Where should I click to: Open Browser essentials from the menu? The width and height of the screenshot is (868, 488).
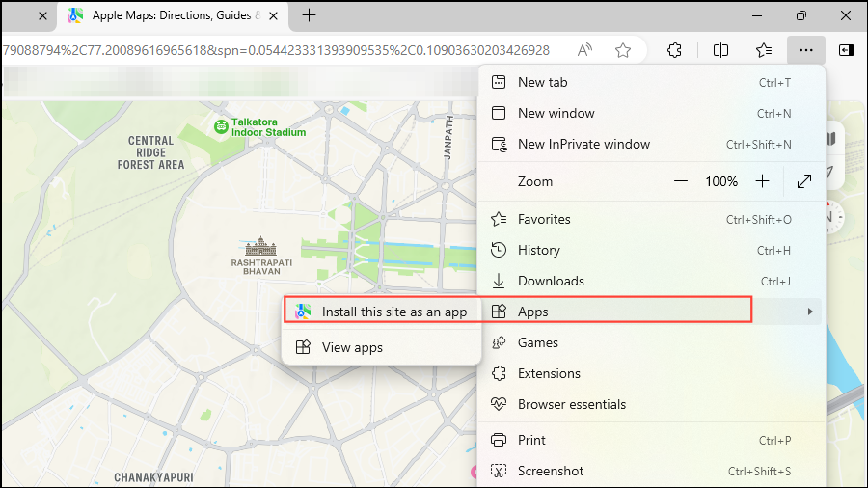(x=651, y=405)
